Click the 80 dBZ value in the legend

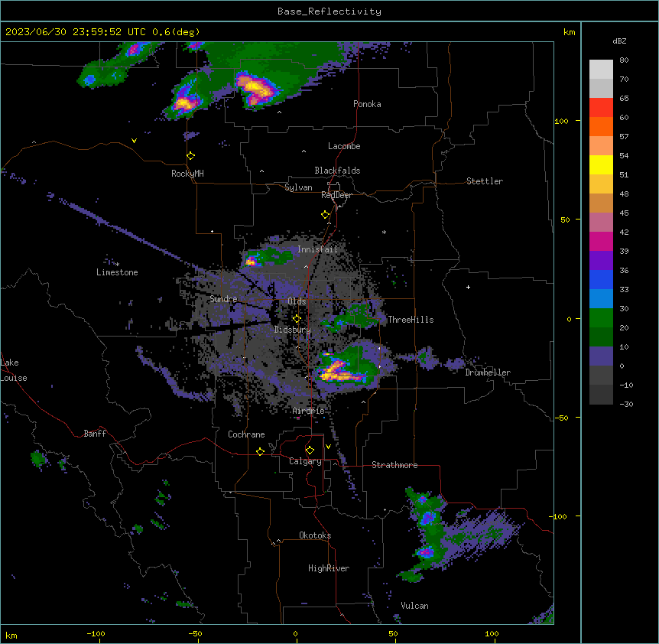coord(624,60)
